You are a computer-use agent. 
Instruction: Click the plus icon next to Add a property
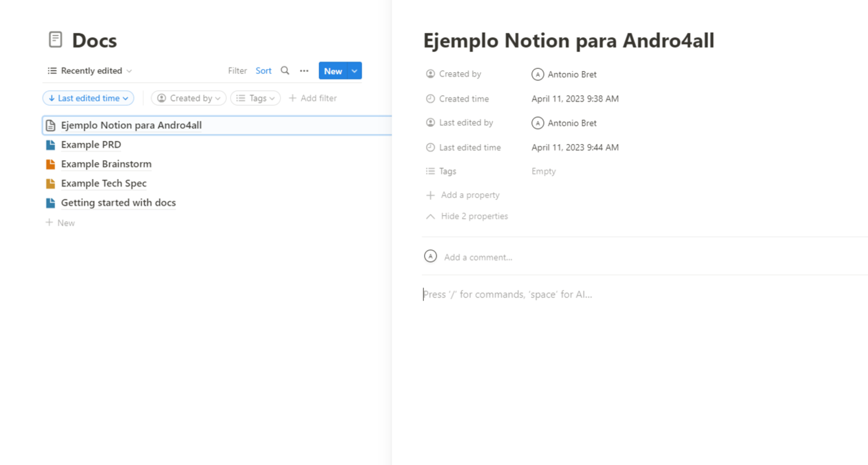(x=431, y=195)
